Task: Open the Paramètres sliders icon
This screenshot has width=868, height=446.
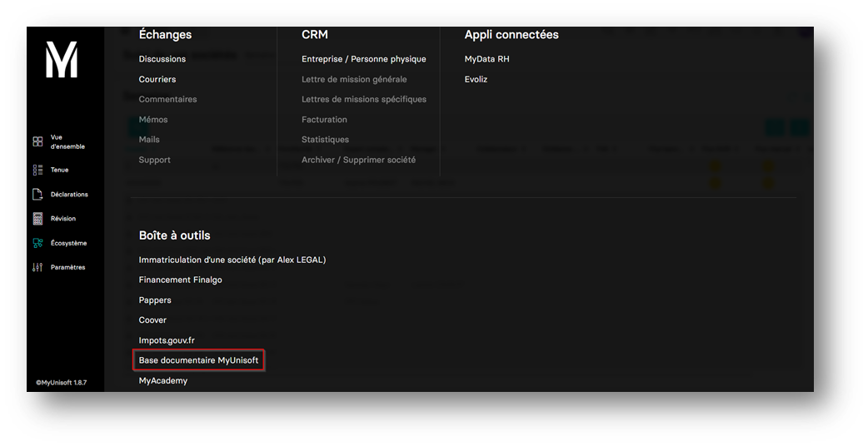Action: tap(37, 267)
